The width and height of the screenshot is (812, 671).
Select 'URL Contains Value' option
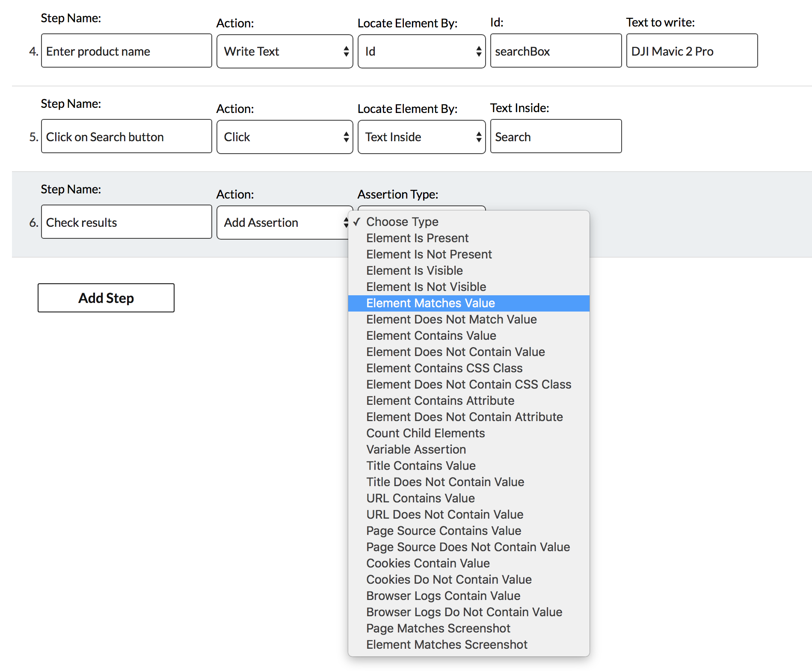(468, 498)
